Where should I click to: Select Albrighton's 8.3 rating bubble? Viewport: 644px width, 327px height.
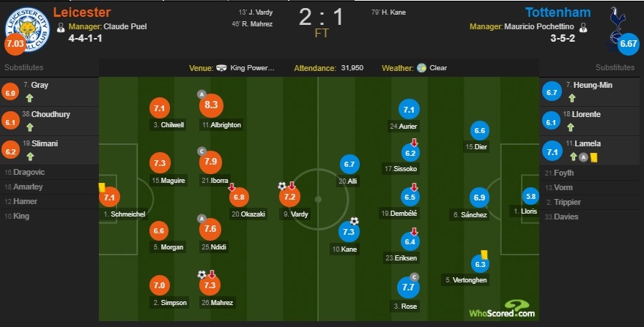[x=210, y=107]
